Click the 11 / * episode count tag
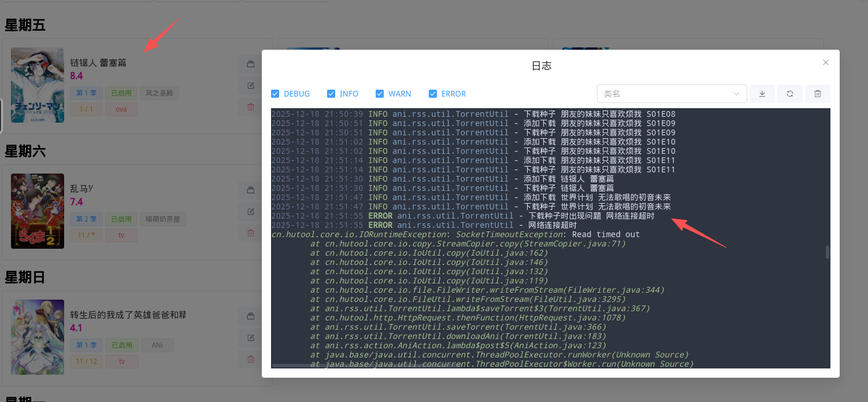 pos(87,235)
